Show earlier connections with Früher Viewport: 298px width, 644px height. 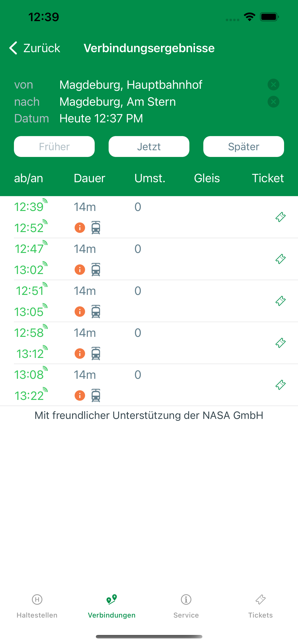[54, 147]
